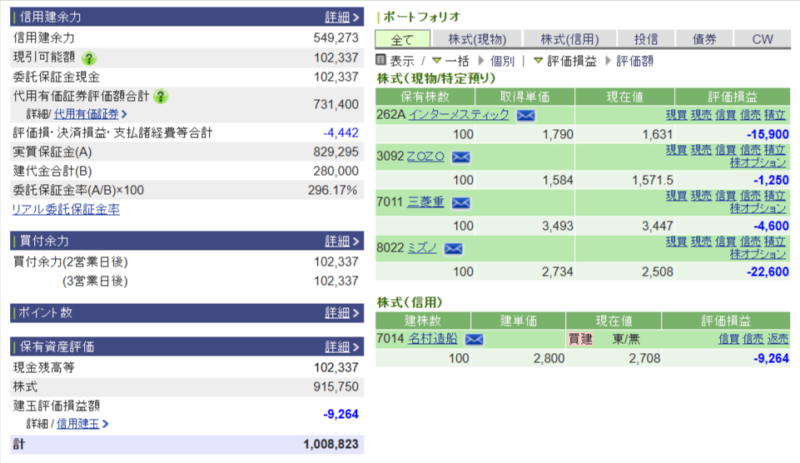Click 委託保証金率 value 296.17%
Image resolution: width=800 pixels, height=463 pixels.
click(332, 190)
